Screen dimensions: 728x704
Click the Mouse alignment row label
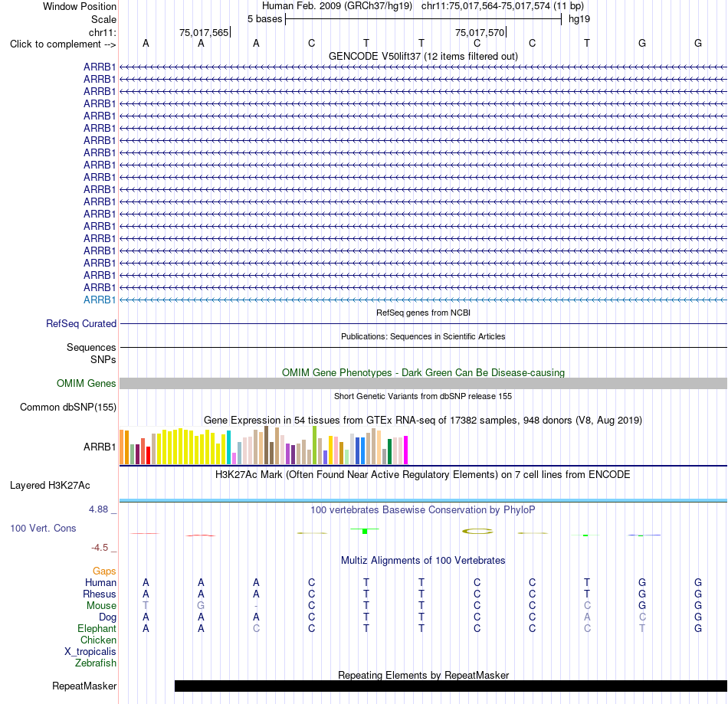point(101,606)
